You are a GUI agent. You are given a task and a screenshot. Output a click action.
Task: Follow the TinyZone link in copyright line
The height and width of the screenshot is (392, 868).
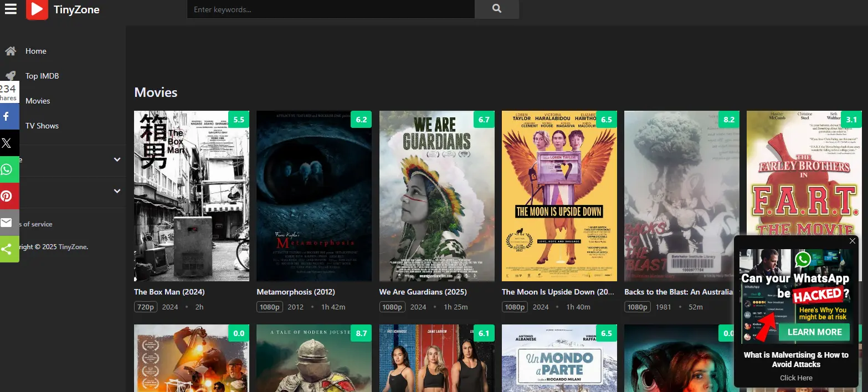[x=73, y=247]
